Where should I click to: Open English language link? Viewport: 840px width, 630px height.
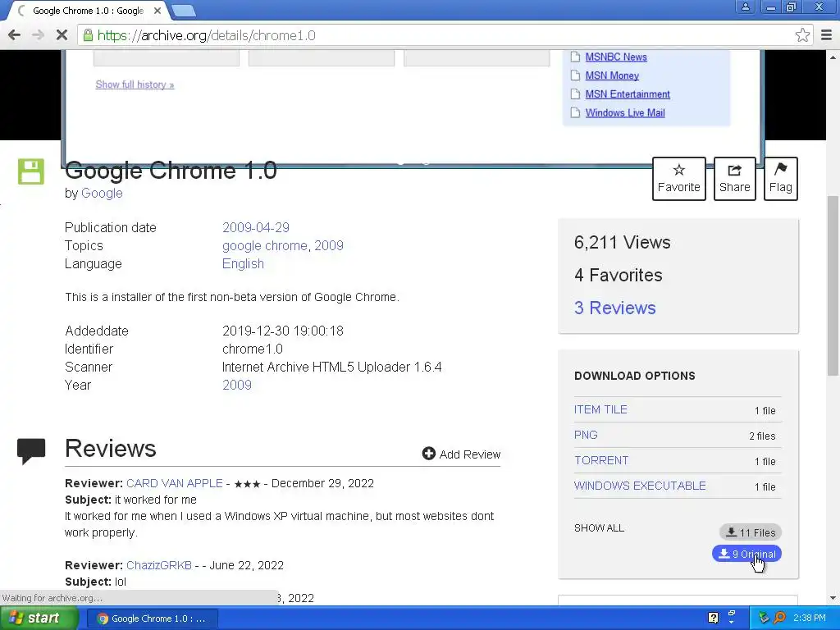243,264
